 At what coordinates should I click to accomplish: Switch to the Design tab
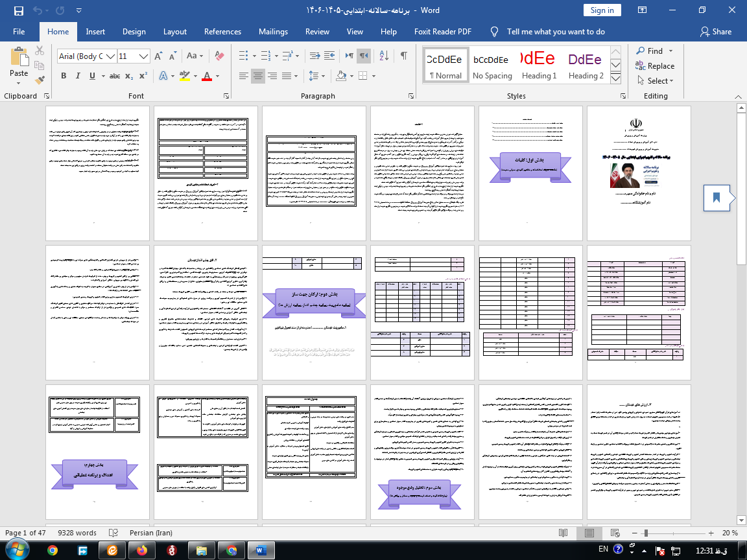tap(134, 31)
